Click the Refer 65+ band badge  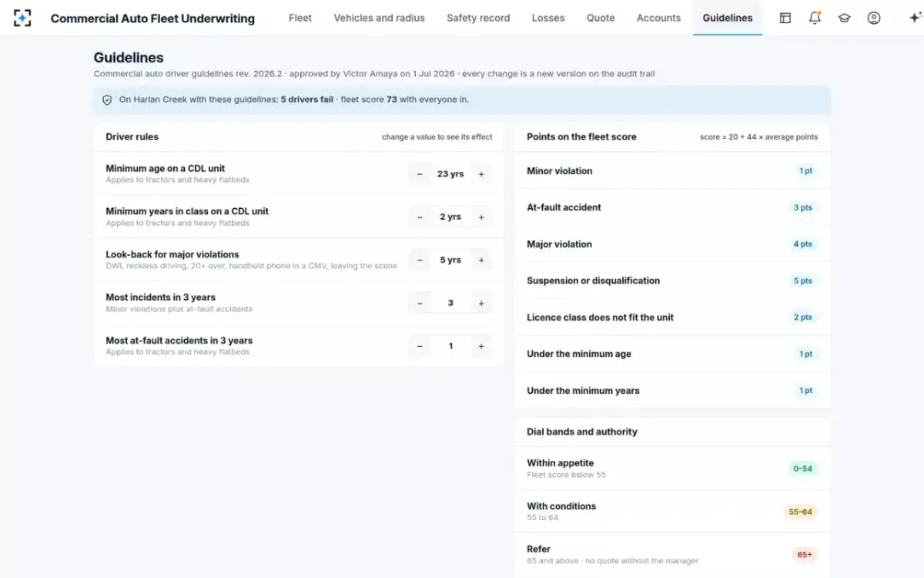click(804, 555)
